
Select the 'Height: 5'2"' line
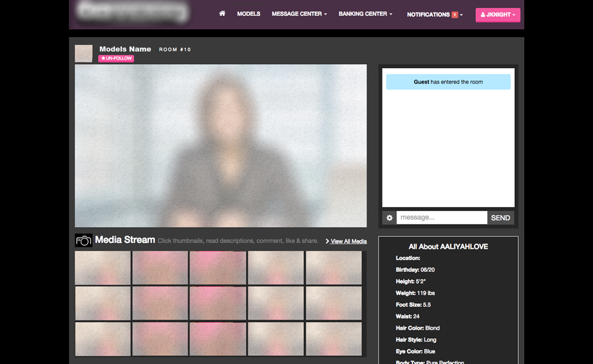click(x=411, y=281)
